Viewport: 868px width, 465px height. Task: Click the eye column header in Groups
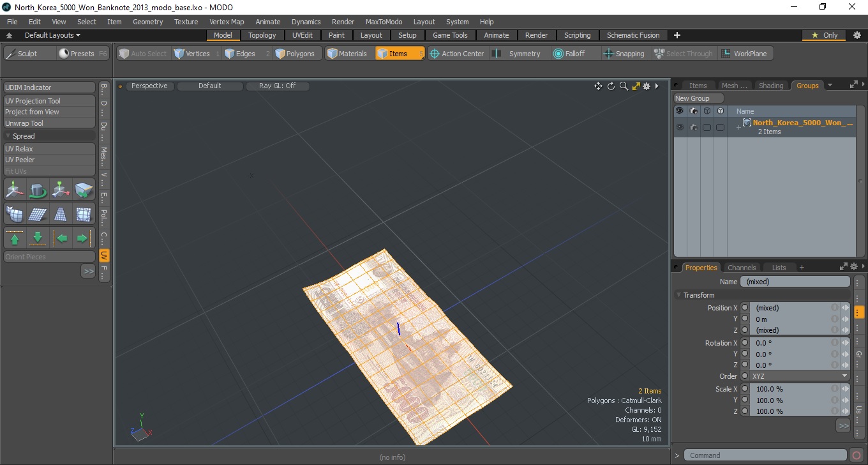(x=680, y=111)
